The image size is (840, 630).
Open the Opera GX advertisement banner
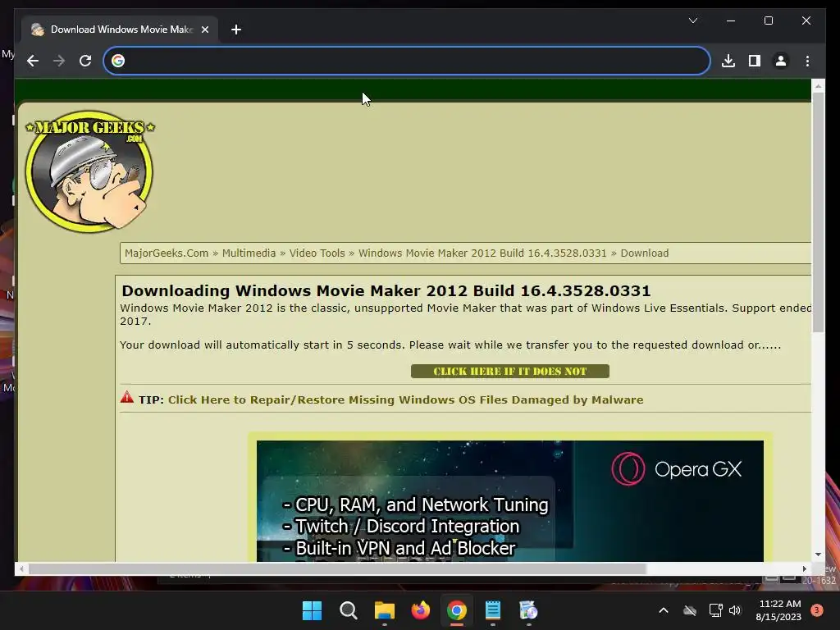coord(510,501)
